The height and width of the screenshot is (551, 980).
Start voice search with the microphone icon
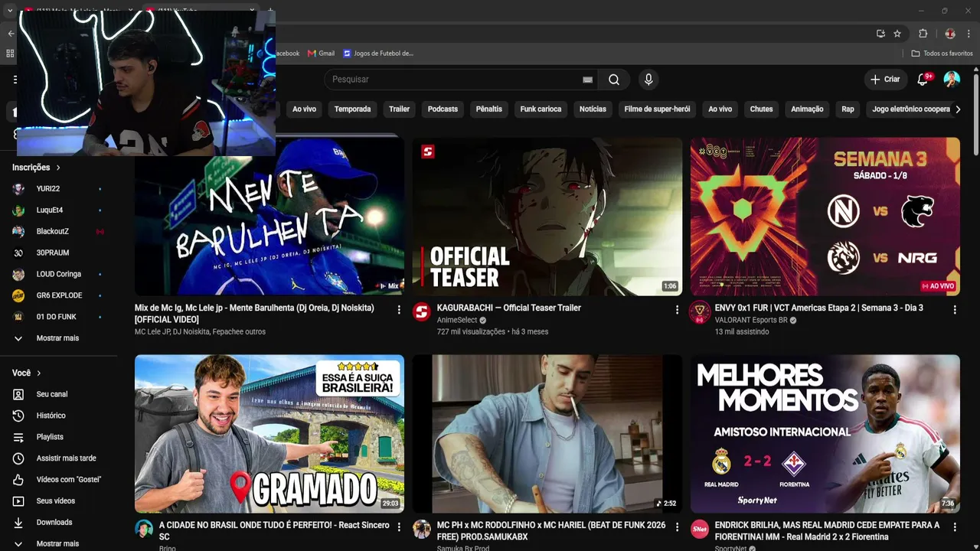(x=648, y=80)
